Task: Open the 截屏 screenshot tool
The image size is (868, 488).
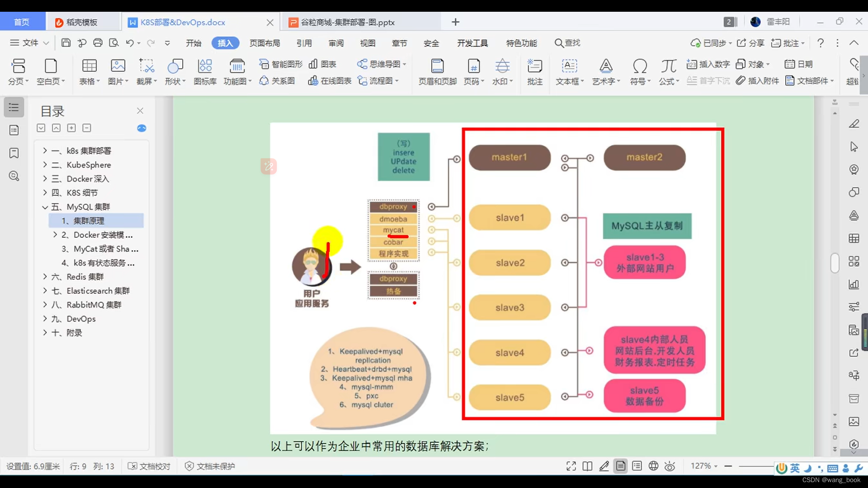Action: tap(146, 72)
